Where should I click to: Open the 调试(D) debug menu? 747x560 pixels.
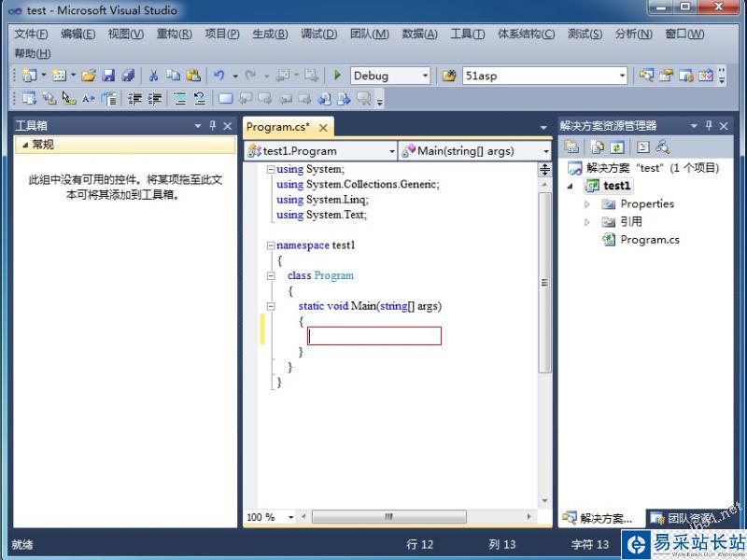318,34
